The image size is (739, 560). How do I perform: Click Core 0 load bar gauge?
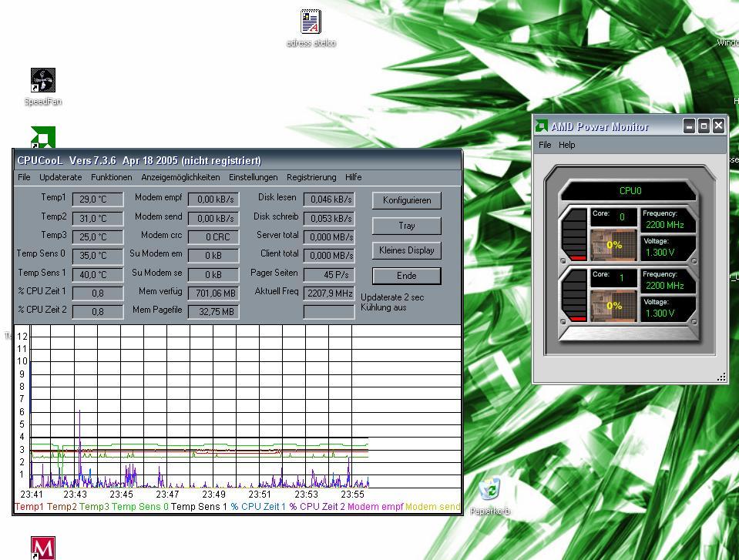pos(575,234)
